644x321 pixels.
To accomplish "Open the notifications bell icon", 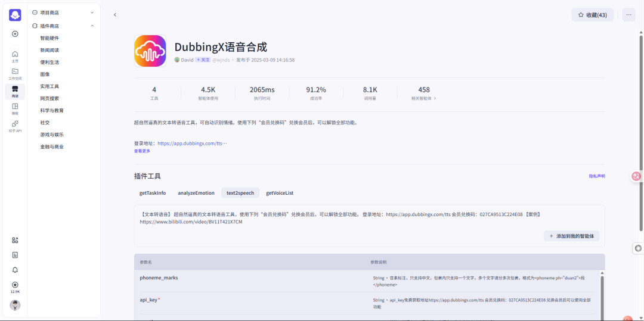I will point(15,270).
